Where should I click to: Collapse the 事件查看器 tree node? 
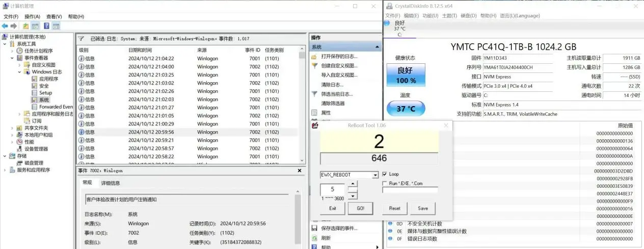(12, 58)
